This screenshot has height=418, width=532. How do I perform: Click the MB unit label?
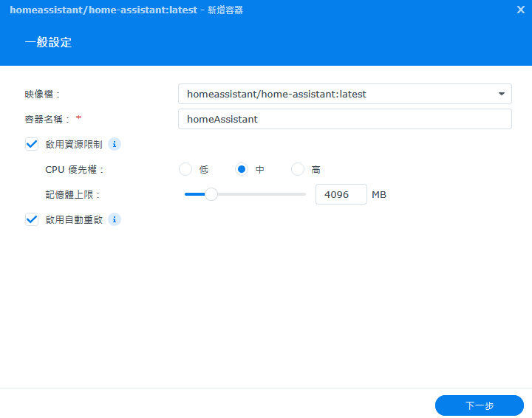point(379,194)
